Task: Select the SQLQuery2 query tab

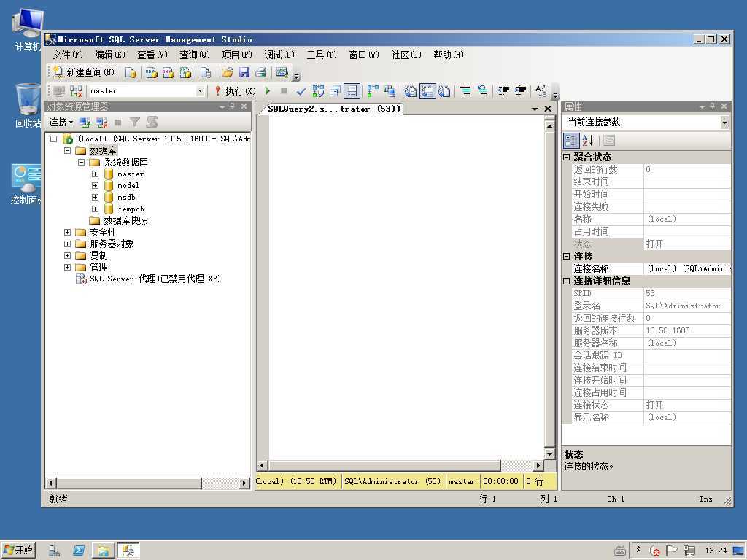Action: click(x=334, y=109)
